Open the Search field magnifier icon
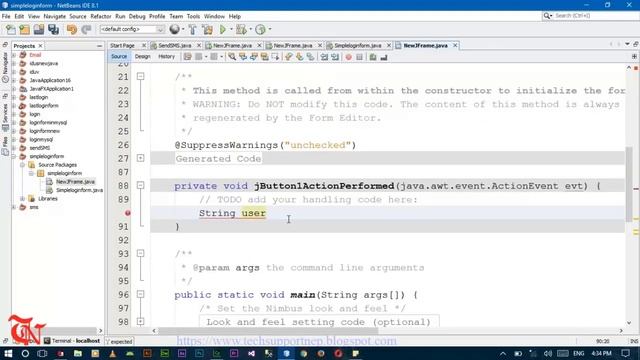The image size is (640, 360). point(547,16)
